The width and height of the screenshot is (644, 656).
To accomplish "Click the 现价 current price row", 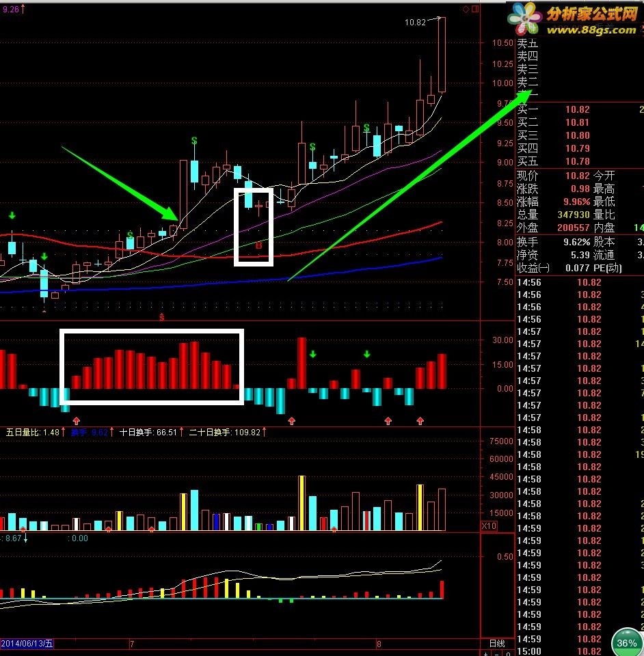I will point(553,176).
